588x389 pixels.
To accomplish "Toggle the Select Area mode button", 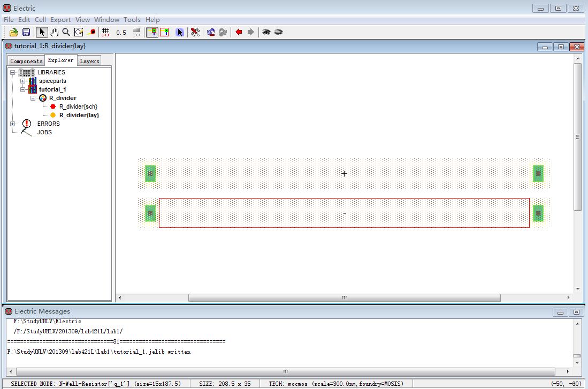I will (x=164, y=32).
